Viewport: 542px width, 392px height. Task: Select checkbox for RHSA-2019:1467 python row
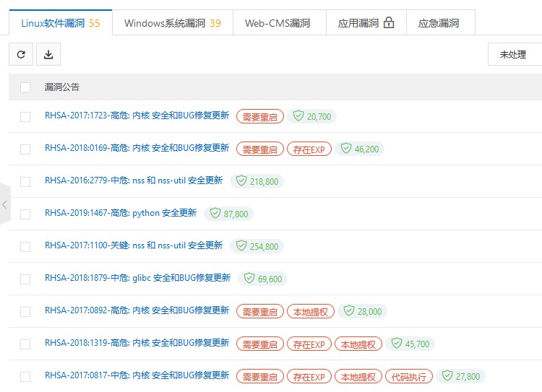coord(25,214)
